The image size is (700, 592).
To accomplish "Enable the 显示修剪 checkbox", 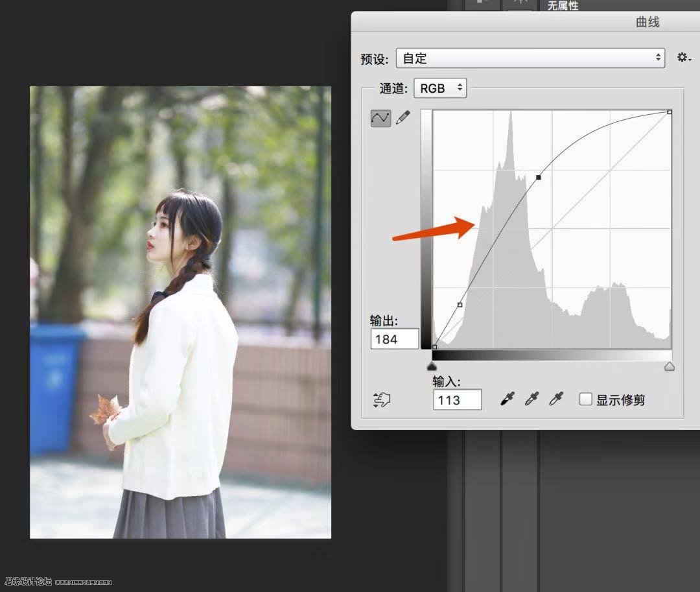I will click(585, 399).
